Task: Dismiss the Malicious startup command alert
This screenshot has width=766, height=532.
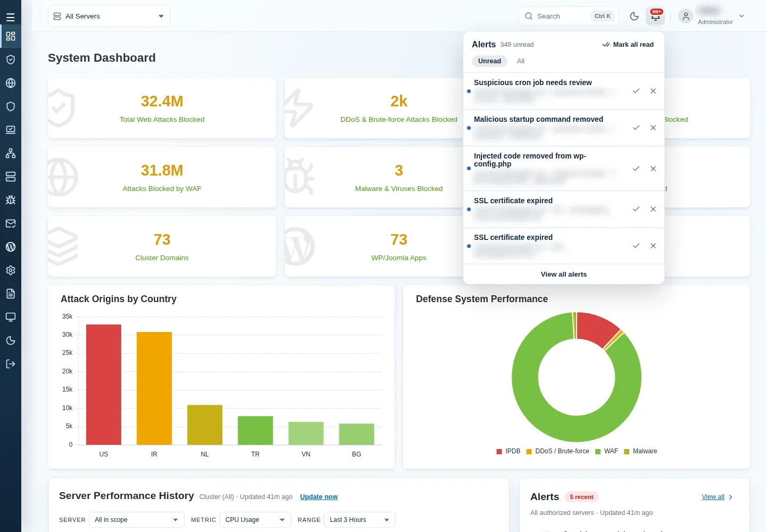Action: click(x=653, y=128)
